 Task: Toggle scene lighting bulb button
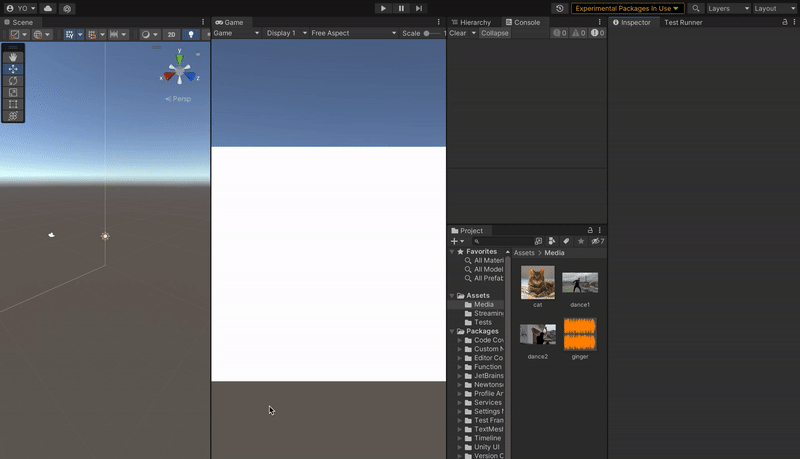(191, 34)
